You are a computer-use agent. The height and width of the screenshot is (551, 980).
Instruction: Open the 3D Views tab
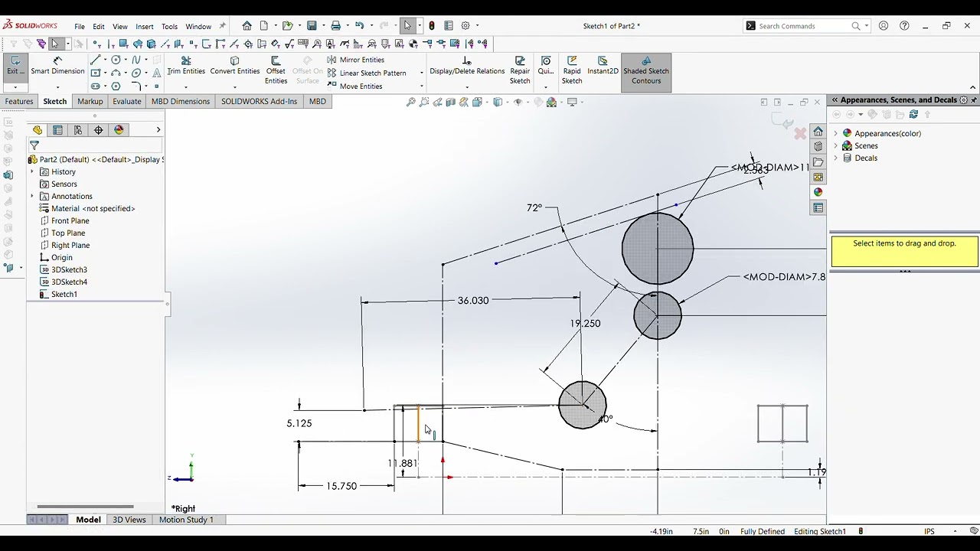129,520
